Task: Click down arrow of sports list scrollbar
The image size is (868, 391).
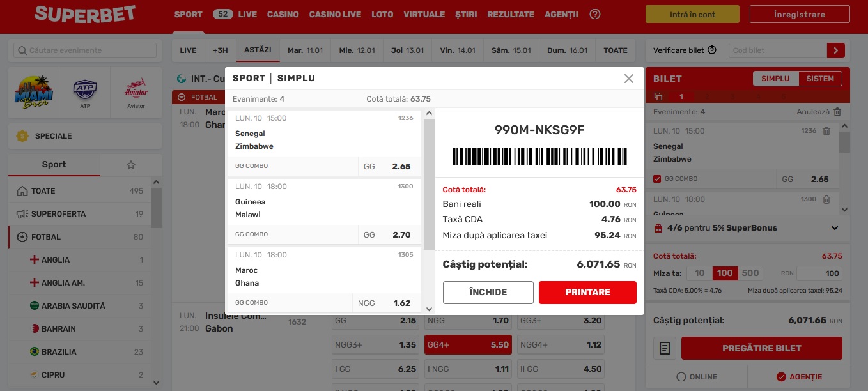Action: [x=157, y=383]
